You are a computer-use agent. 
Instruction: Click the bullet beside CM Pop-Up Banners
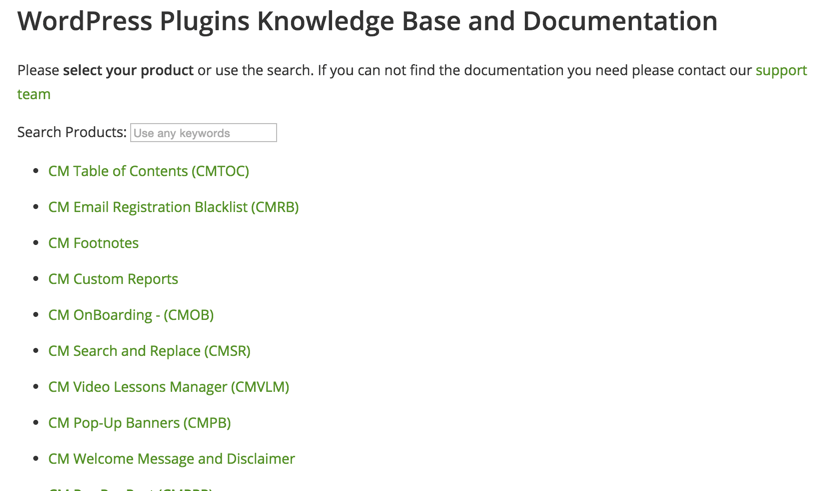coord(36,423)
